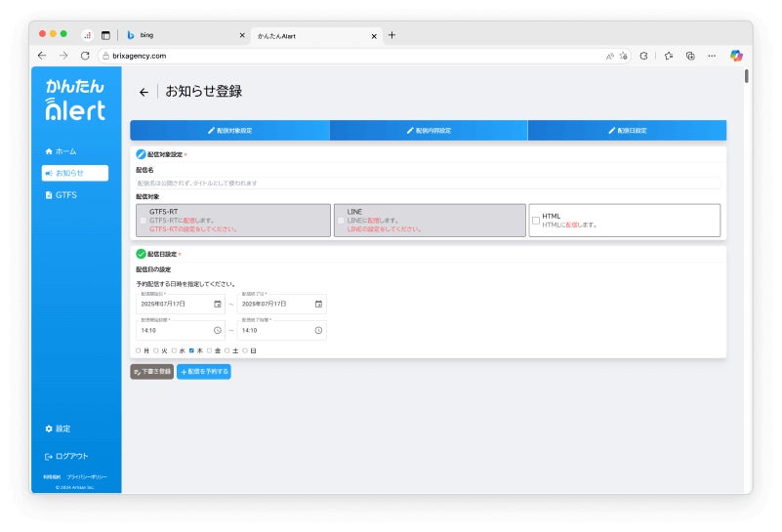Open the tab actions menu icon

(105, 35)
